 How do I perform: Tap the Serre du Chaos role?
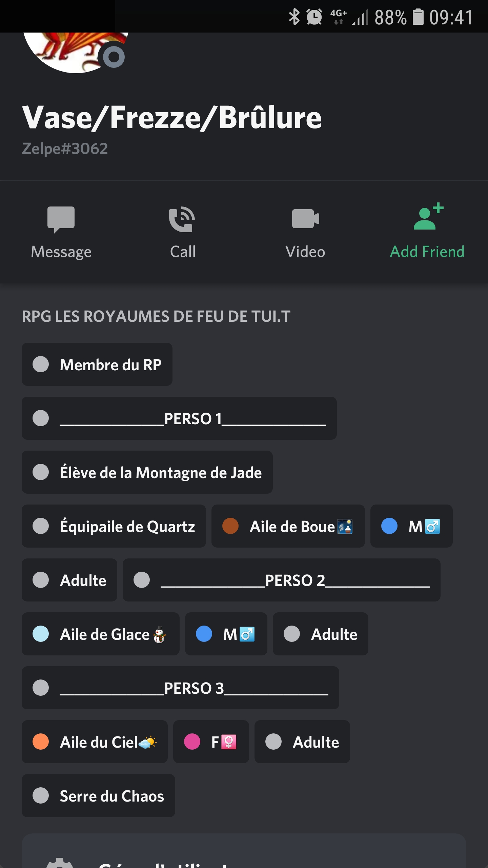(x=98, y=796)
